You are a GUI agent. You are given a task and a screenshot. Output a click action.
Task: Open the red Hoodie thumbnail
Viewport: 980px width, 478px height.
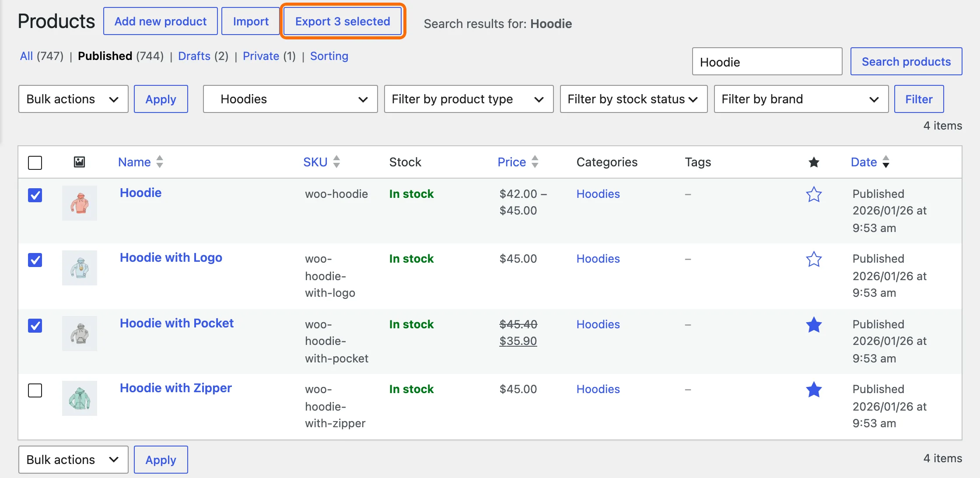click(x=80, y=203)
